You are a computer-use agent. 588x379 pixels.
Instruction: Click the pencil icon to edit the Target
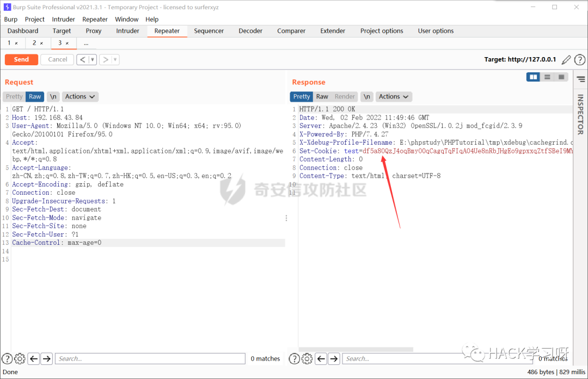coord(566,59)
